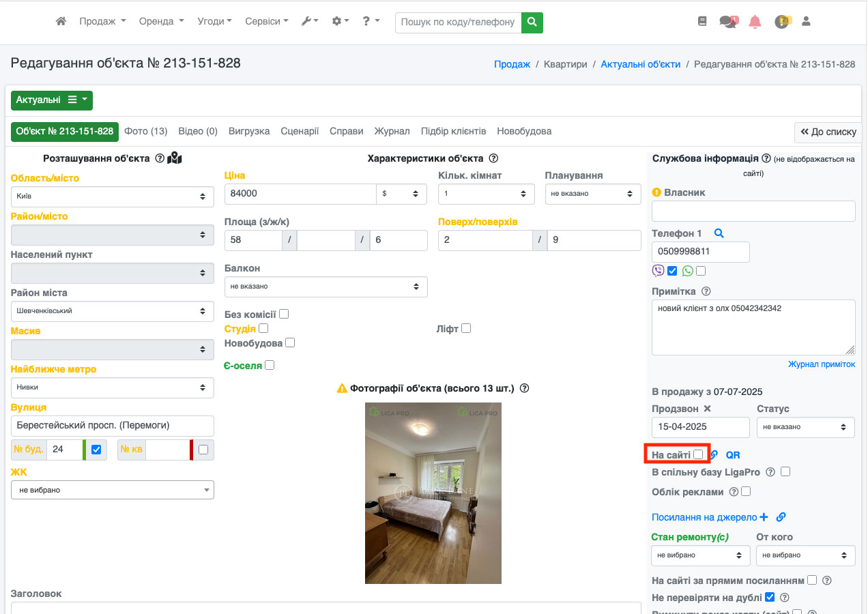Click the До списку button
The height and width of the screenshot is (614, 868).
(828, 132)
